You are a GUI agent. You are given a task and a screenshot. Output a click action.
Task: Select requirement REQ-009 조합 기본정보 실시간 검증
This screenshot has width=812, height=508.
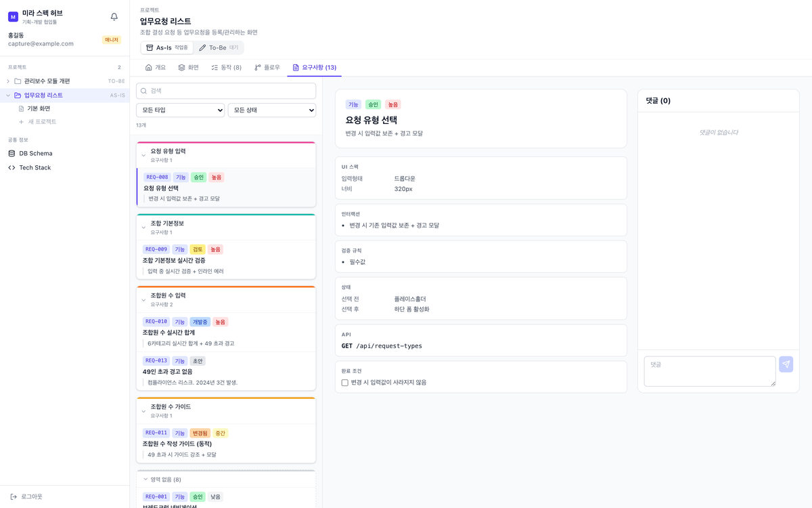(226, 260)
